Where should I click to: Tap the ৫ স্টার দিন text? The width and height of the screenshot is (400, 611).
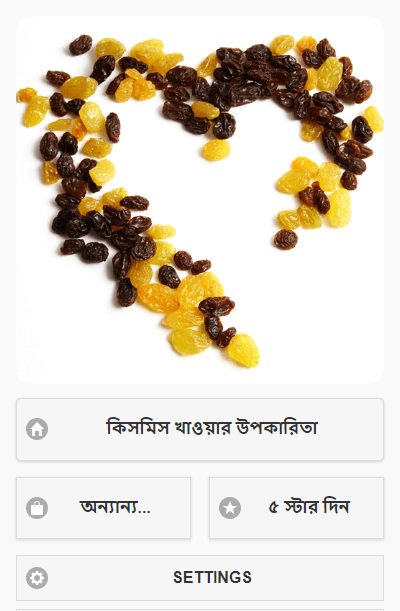coord(309,507)
